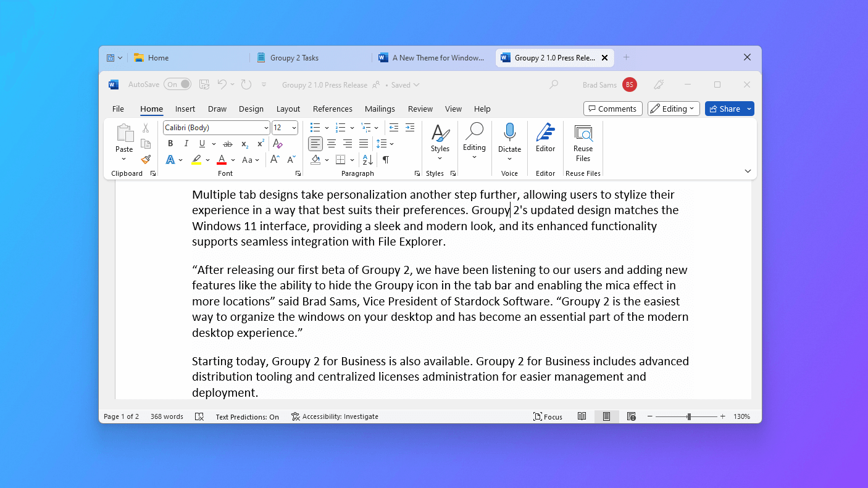Center align the paragraph
The height and width of the screenshot is (488, 868).
click(x=332, y=144)
